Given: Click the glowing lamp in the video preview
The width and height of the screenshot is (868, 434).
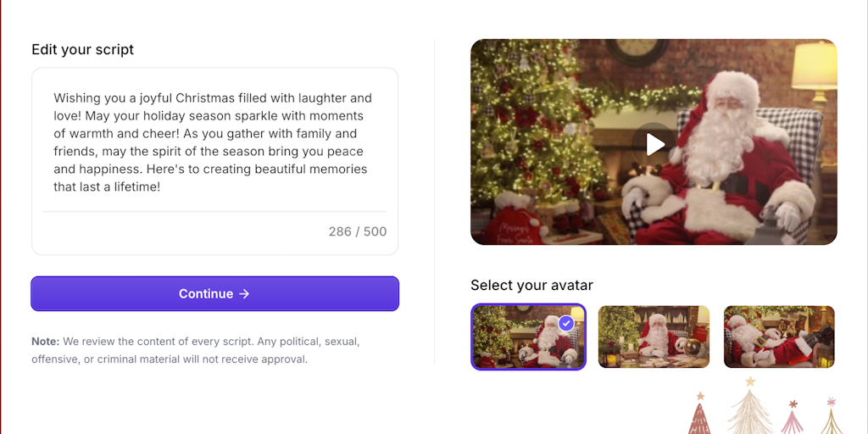Looking at the screenshot, I should pos(815,64).
